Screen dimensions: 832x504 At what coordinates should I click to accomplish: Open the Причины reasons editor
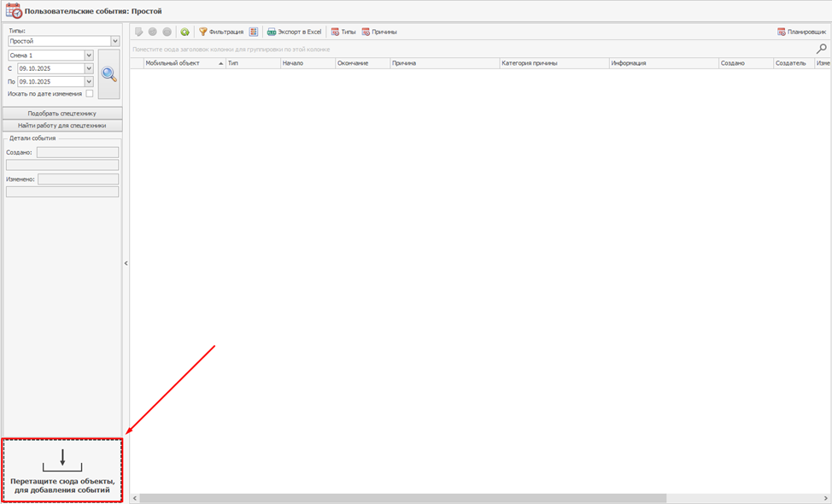click(378, 32)
